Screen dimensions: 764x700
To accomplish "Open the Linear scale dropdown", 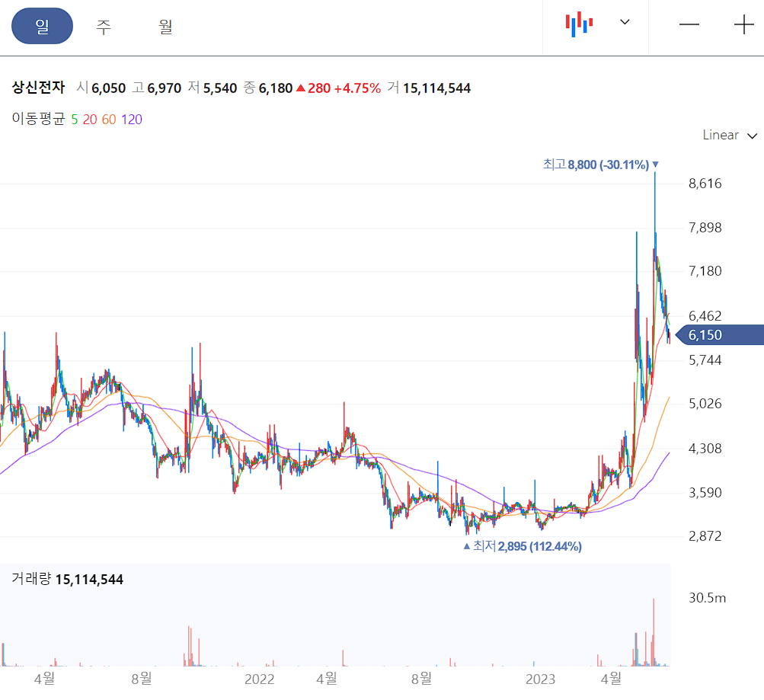I will (x=721, y=135).
